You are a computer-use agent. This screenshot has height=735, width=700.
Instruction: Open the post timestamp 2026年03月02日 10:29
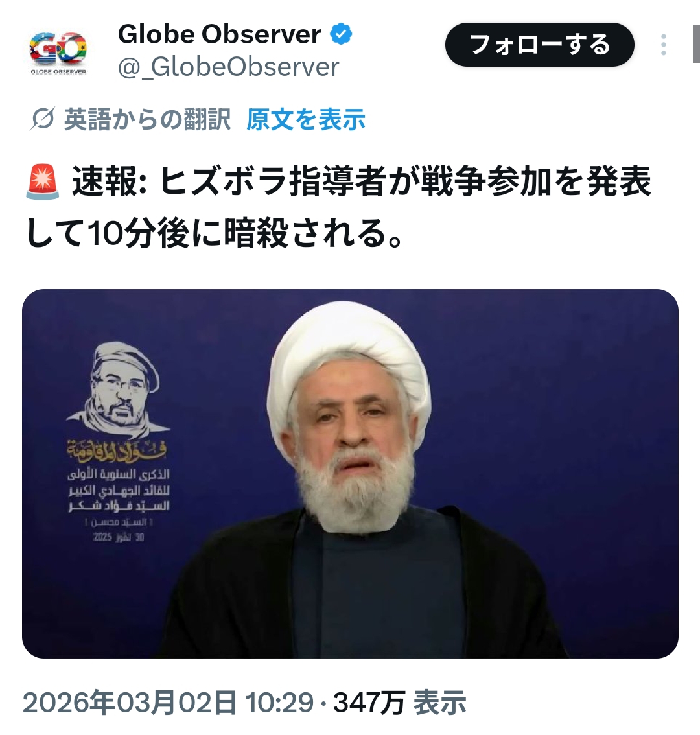click(x=168, y=702)
